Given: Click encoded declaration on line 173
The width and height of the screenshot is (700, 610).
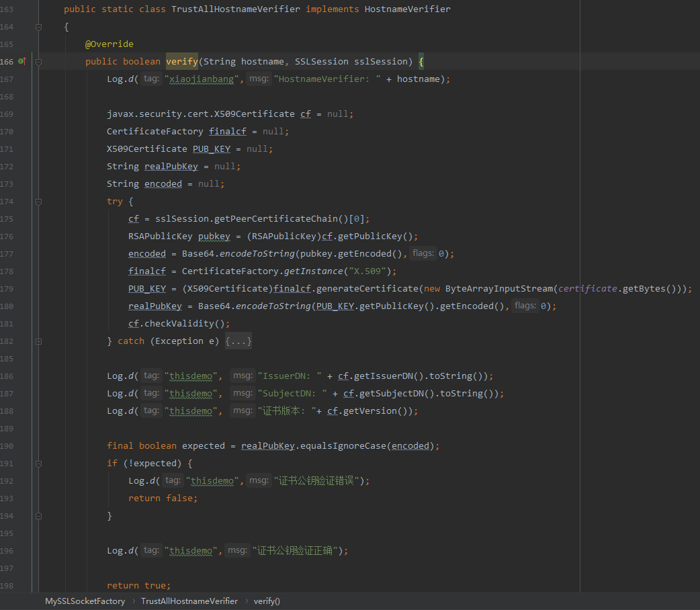Looking at the screenshot, I should point(163,183).
